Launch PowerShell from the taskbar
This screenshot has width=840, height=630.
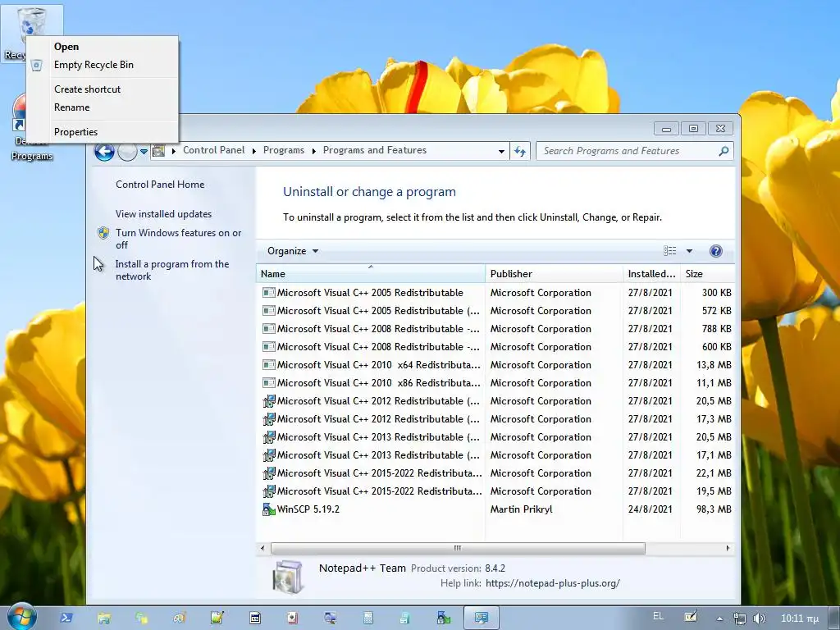coord(66,619)
